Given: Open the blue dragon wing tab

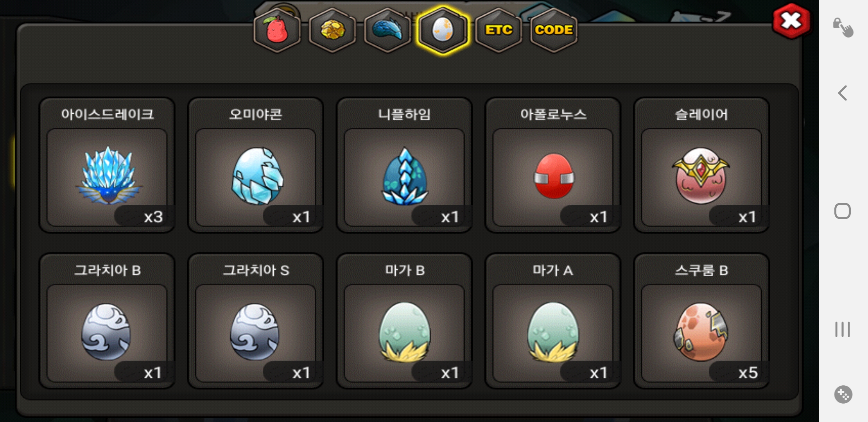Looking at the screenshot, I should click(x=387, y=30).
